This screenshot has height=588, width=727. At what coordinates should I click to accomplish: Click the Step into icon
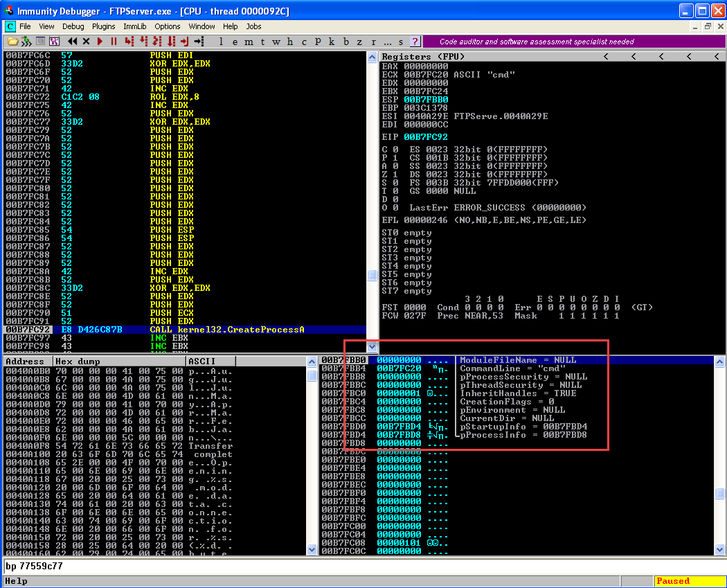(x=129, y=42)
